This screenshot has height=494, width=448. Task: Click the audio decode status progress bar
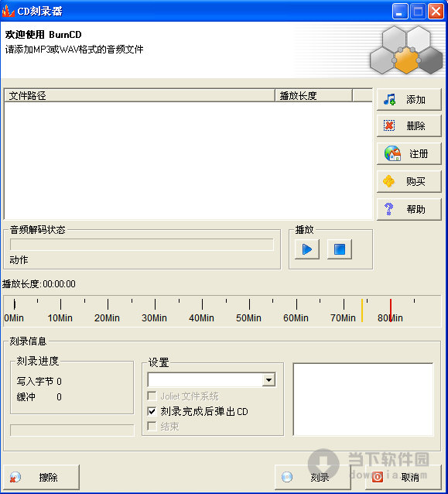pos(142,245)
